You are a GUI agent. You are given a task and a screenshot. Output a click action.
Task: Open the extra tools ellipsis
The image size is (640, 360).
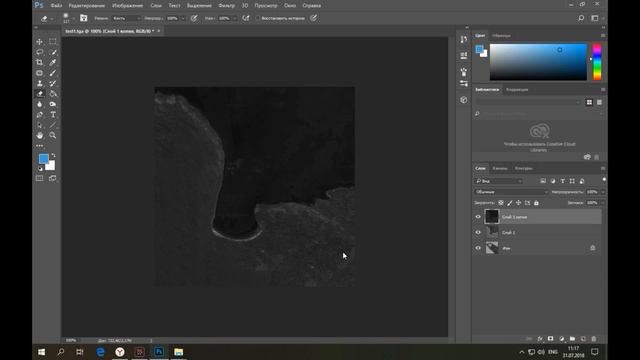coord(40,145)
